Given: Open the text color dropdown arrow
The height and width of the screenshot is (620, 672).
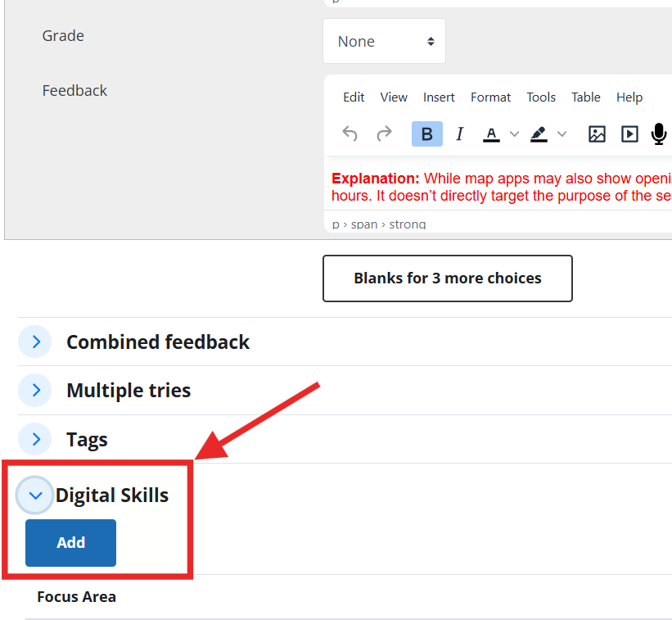Looking at the screenshot, I should (x=514, y=134).
